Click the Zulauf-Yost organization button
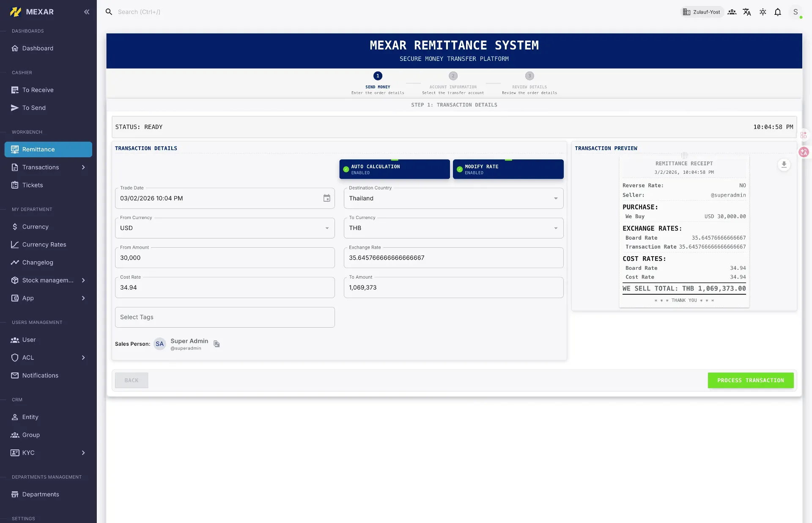Image resolution: width=812 pixels, height=523 pixels. 702,12
